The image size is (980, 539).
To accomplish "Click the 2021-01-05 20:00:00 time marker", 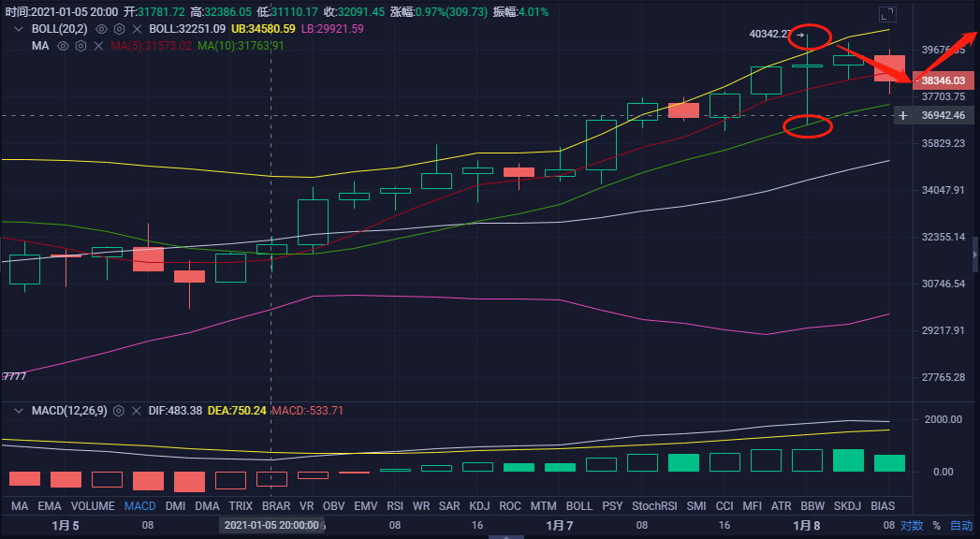I will point(271,525).
